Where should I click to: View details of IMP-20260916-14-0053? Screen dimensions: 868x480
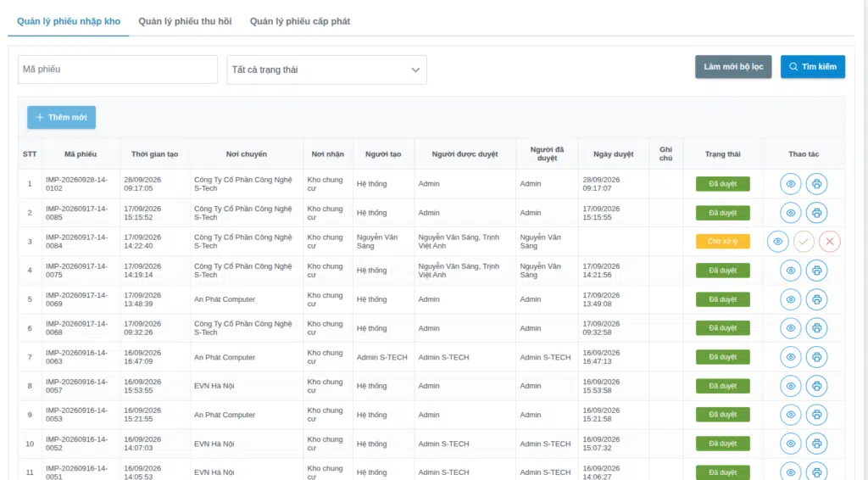click(791, 415)
